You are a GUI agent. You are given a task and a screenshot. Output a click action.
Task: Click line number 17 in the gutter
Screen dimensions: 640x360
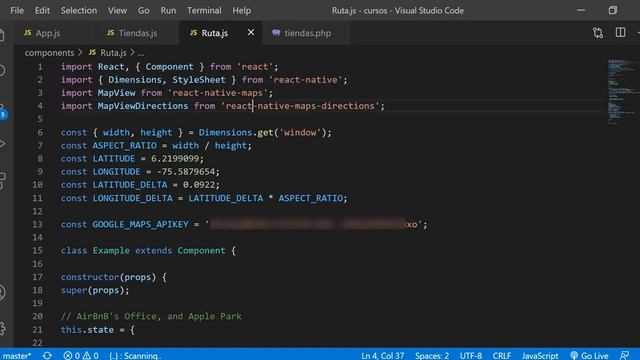click(x=38, y=277)
